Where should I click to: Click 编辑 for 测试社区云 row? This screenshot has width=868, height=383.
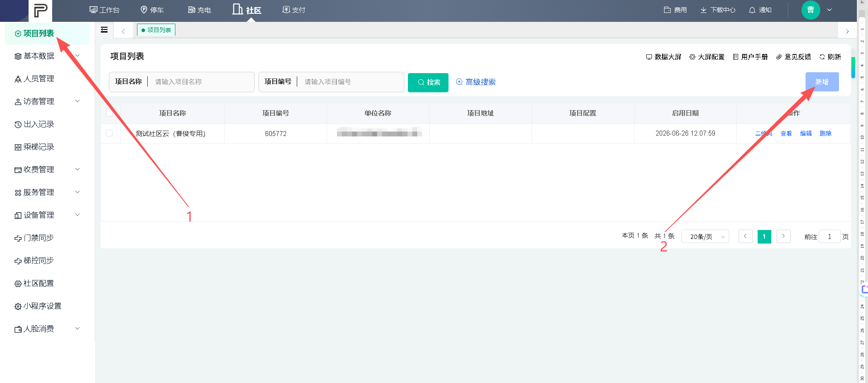(x=806, y=133)
